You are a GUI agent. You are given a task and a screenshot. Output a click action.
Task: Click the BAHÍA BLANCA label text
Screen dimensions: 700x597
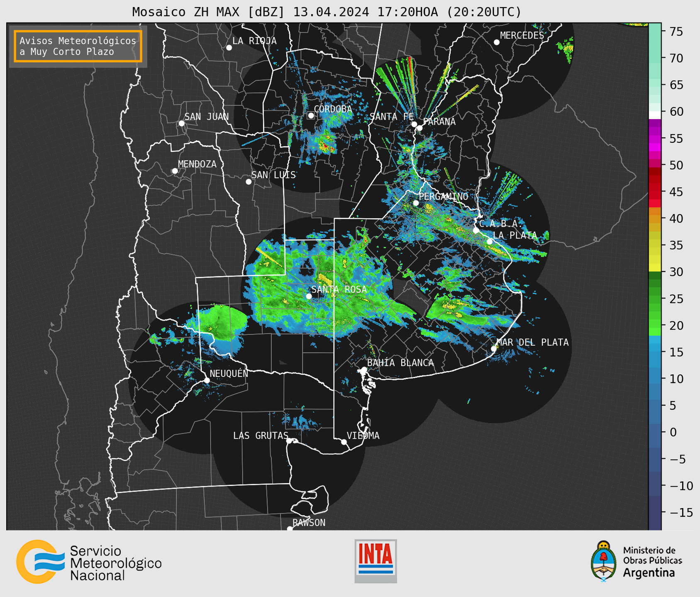[x=400, y=363]
